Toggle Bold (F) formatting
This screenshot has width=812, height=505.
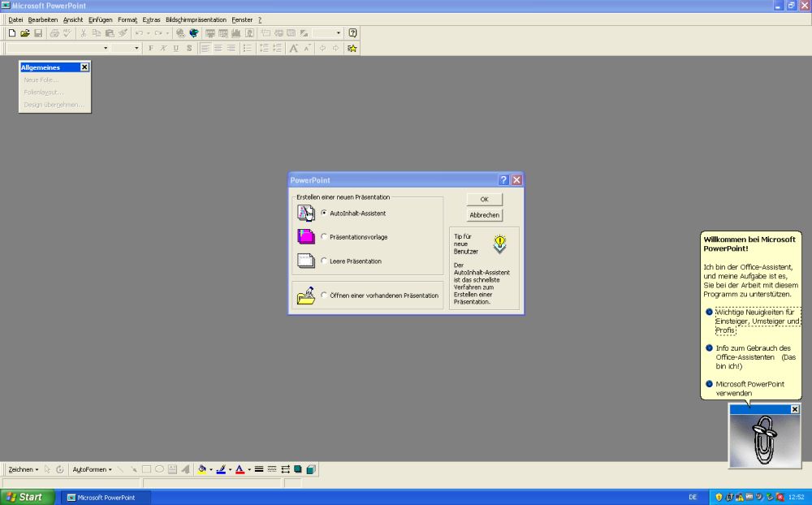tap(151, 48)
